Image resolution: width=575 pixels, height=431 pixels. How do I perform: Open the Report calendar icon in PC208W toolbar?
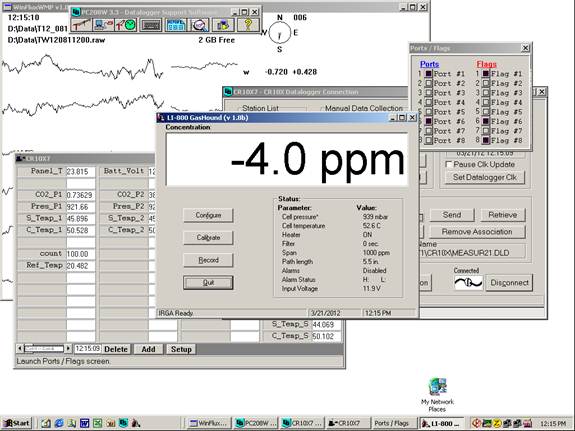coord(176,25)
